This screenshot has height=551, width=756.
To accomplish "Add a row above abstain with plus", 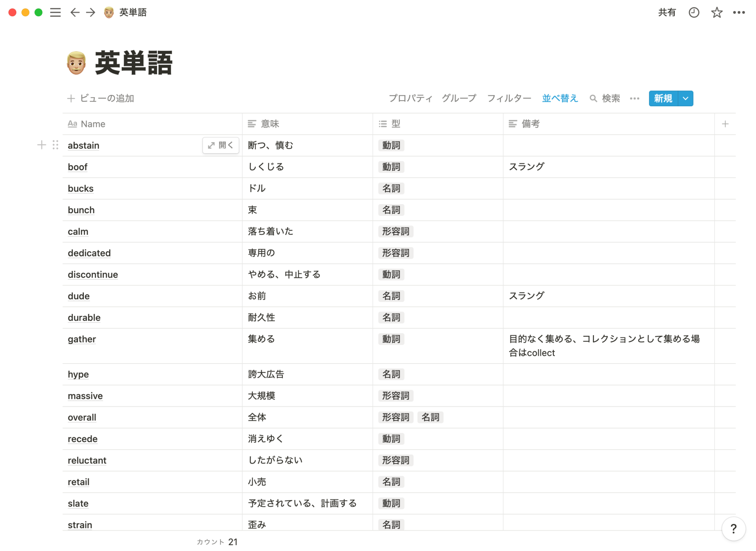I will (42, 145).
